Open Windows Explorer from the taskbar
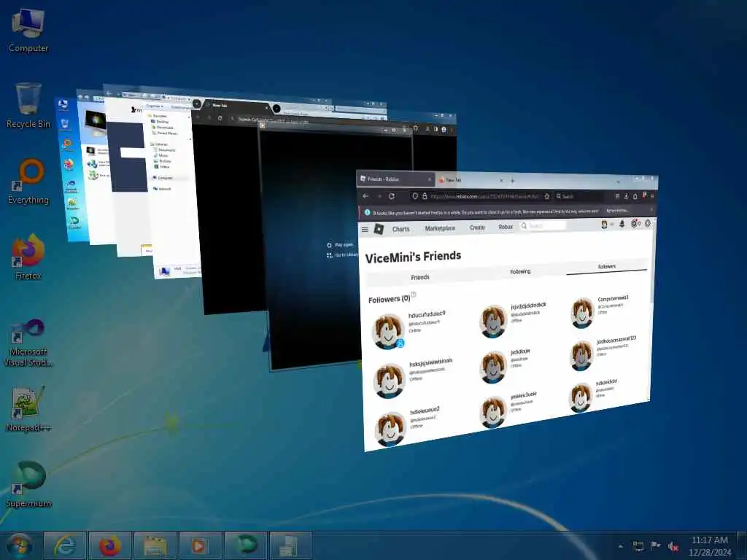This screenshot has width=747, height=560. click(155, 545)
